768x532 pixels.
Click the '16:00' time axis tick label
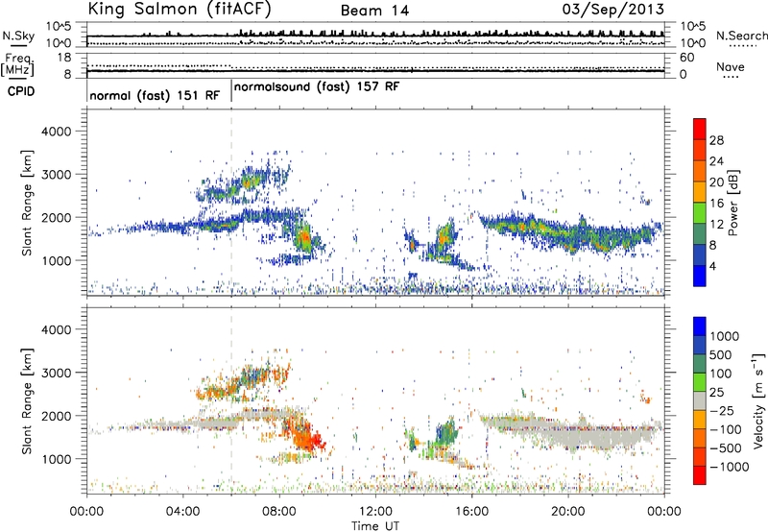(471, 512)
